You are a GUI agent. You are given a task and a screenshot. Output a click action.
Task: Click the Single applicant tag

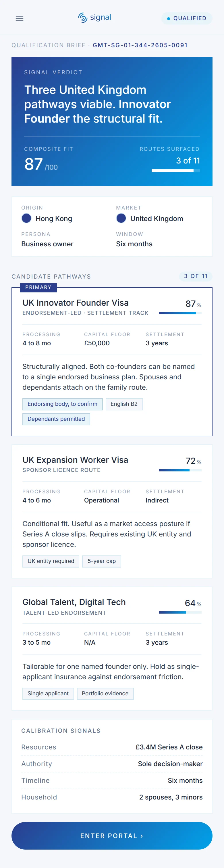48,694
